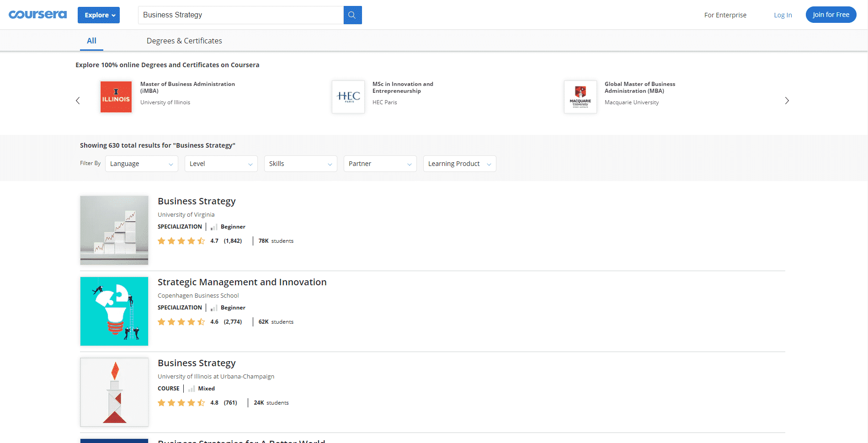The width and height of the screenshot is (868, 443).
Task: Click the 4.7 star rating row
Action: point(200,241)
